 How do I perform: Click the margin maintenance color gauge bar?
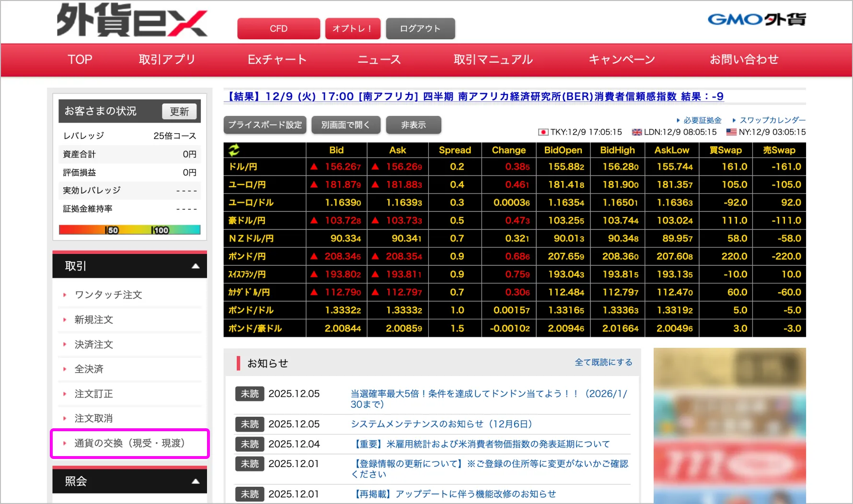click(129, 230)
